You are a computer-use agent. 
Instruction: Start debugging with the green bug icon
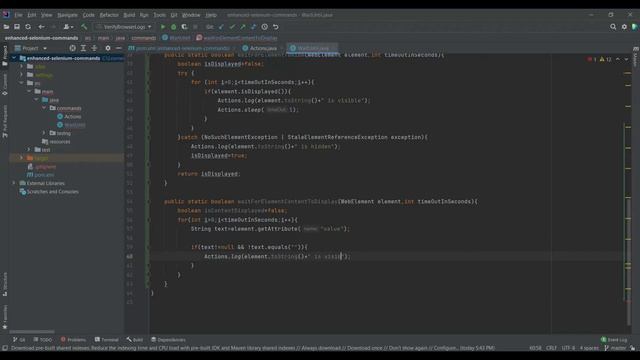coord(173,27)
